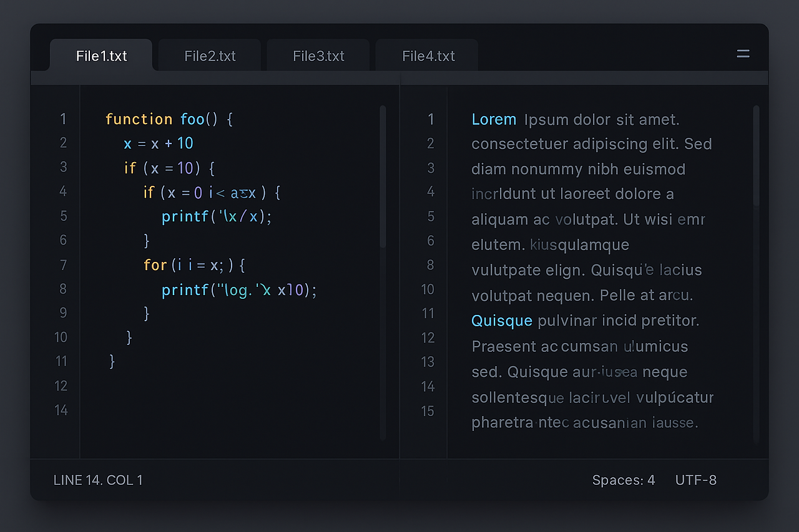
Task: Select the 'foo' function name
Action: point(192,119)
